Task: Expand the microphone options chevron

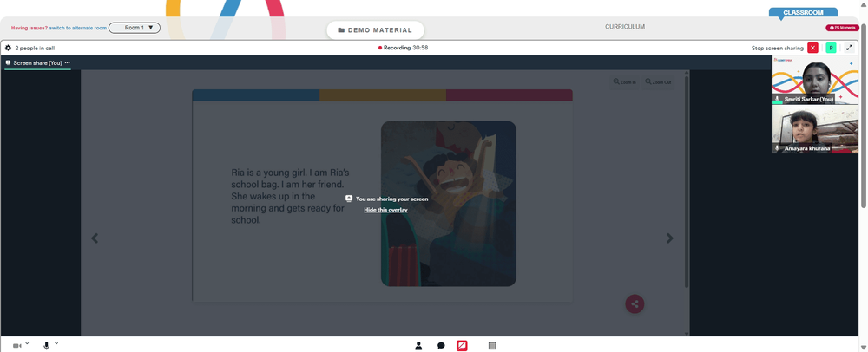Action: [56, 343]
